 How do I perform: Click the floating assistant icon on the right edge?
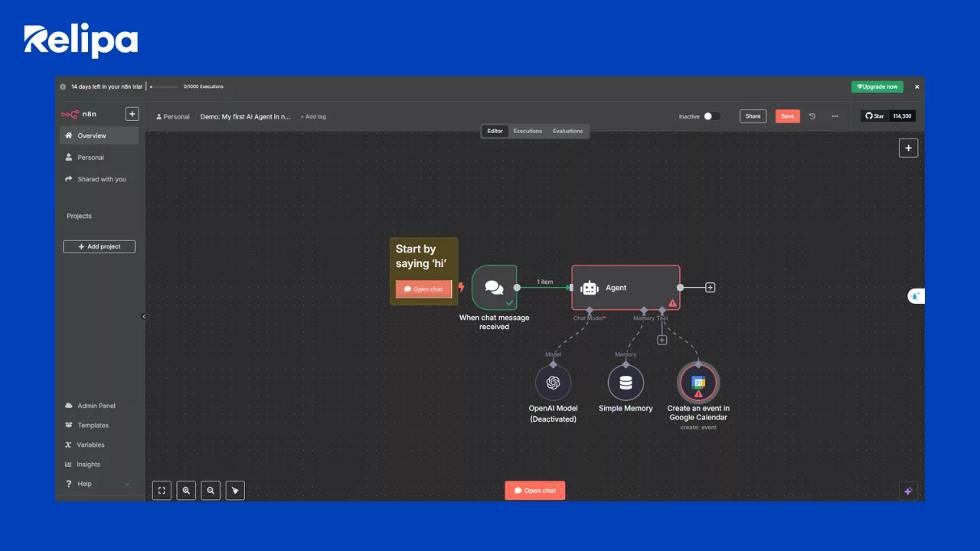coord(916,296)
